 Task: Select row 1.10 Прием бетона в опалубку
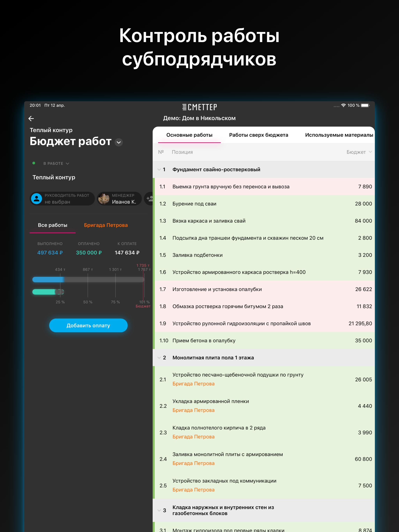click(x=264, y=341)
